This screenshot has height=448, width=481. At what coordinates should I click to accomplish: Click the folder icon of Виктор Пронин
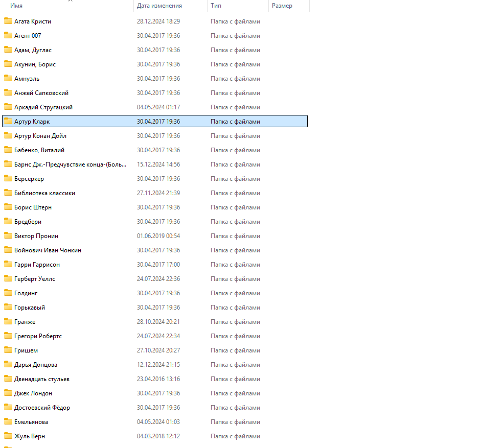click(8, 235)
